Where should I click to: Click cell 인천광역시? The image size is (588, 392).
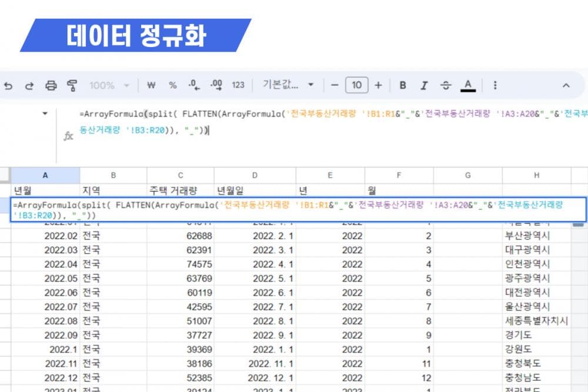[x=537, y=264]
